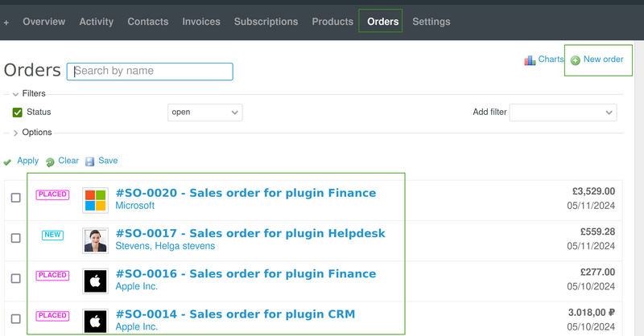This screenshot has width=644, height=336.
Task: Switch to the Subscriptions tab
Action: pos(266,22)
